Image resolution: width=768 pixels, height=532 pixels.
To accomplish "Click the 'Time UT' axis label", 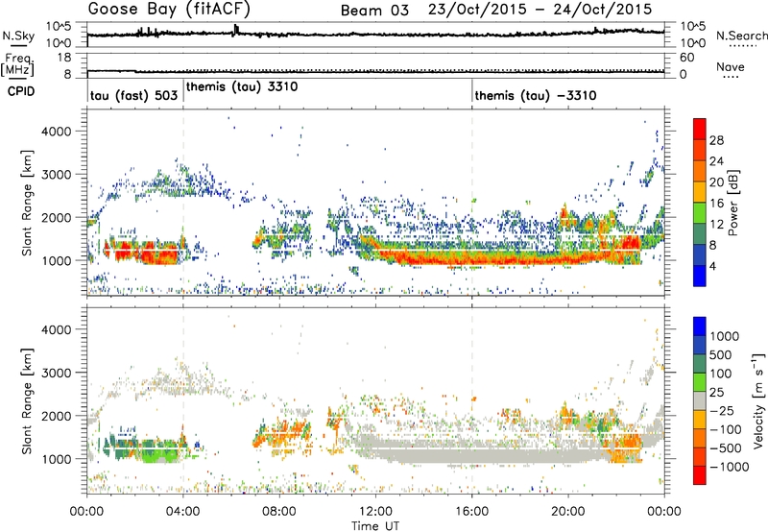I will (x=375, y=526).
